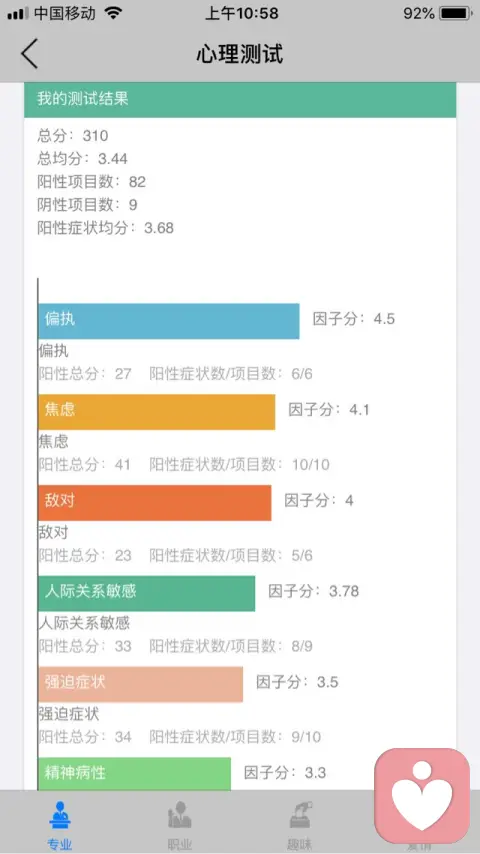Tap the battery indicator in status bar
Viewport: 480px width, 854px height.
point(457,13)
